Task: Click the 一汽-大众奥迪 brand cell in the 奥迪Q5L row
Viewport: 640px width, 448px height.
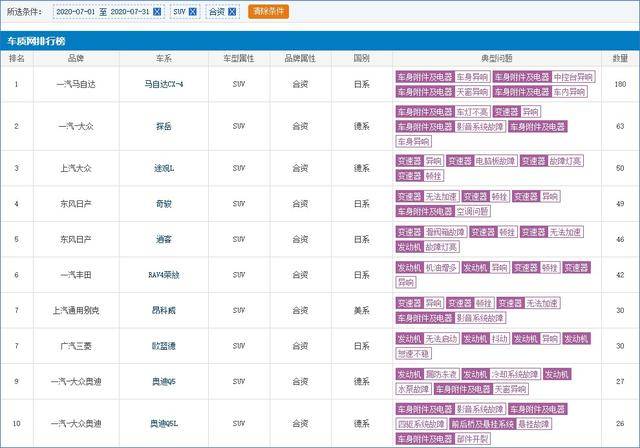Action: (x=76, y=424)
